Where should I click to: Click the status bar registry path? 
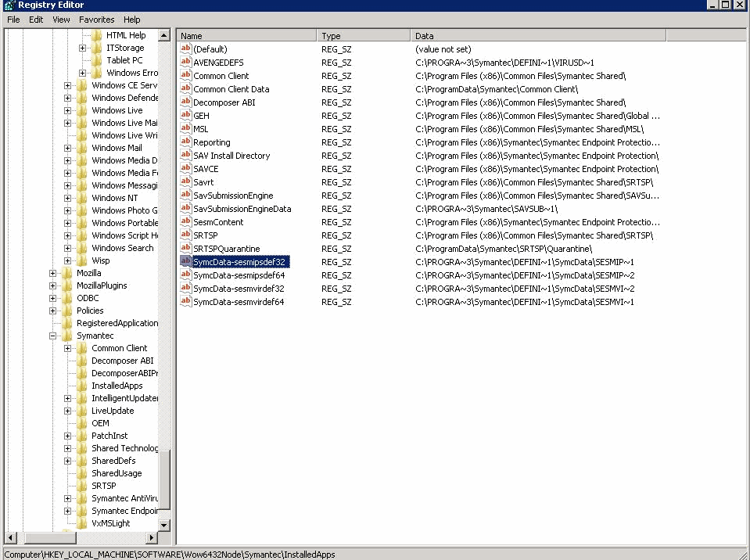coord(170,555)
